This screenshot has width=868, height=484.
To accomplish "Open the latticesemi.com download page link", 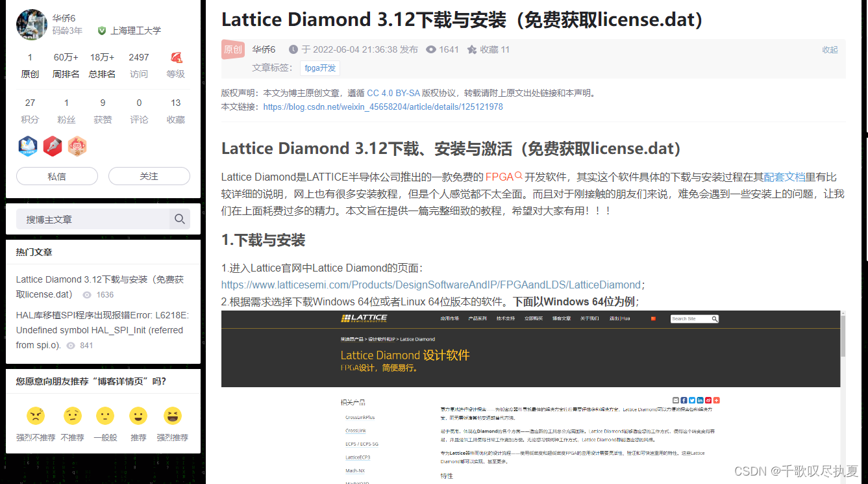I will pos(430,284).
